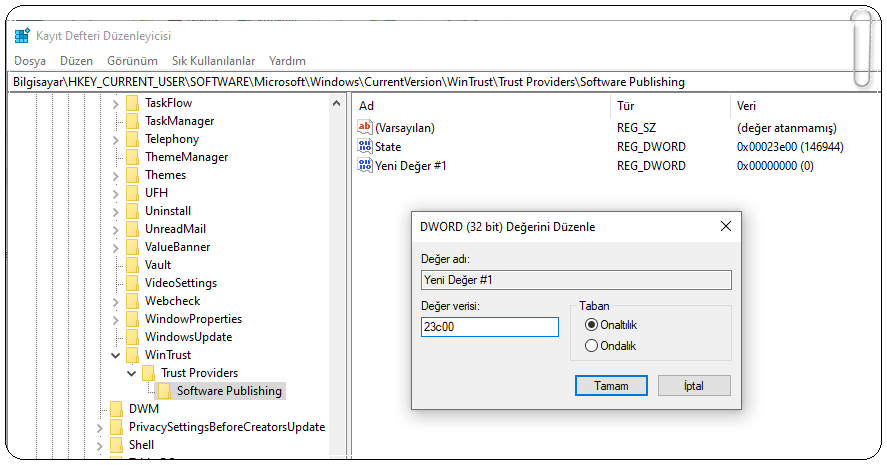Click the WindowsUpdate folder icon
The image size is (887, 465).
pyautogui.click(x=132, y=337)
